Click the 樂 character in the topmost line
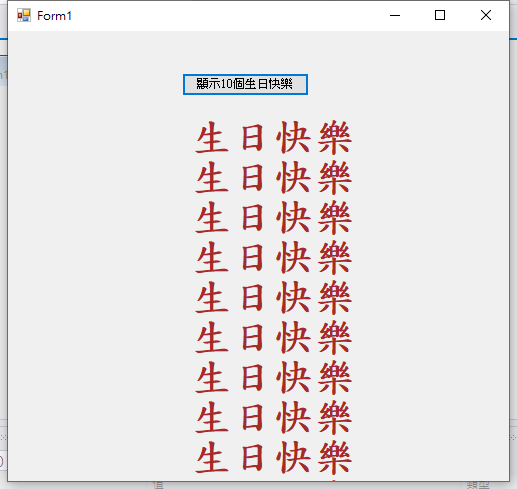517x489 pixels. tap(335, 138)
